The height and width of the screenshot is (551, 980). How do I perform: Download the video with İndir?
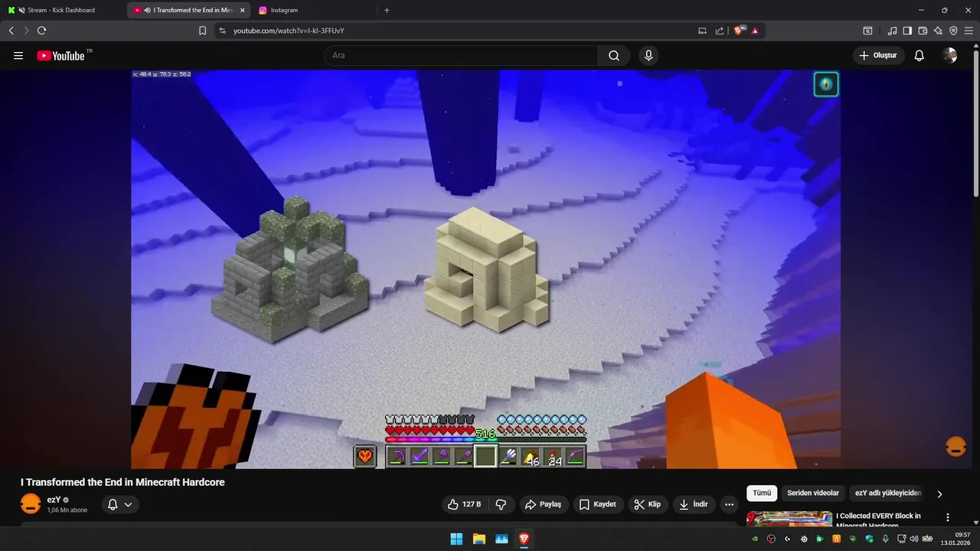click(694, 504)
